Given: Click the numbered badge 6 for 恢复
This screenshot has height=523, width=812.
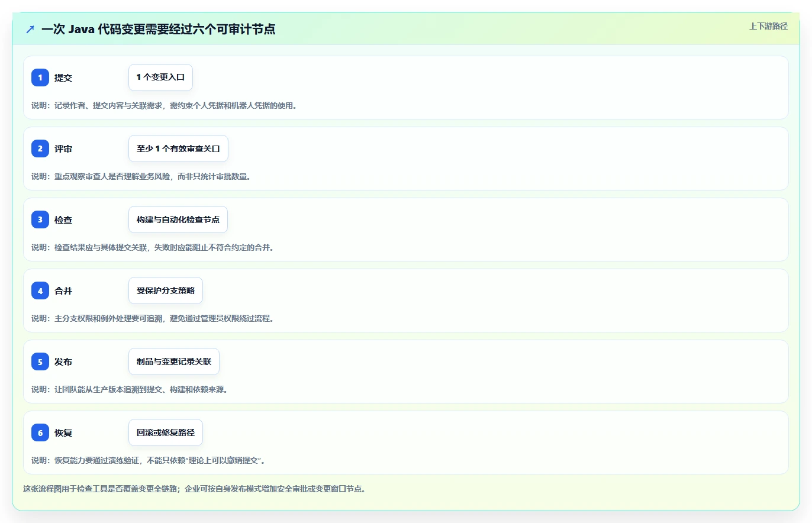Looking at the screenshot, I should click(x=40, y=432).
